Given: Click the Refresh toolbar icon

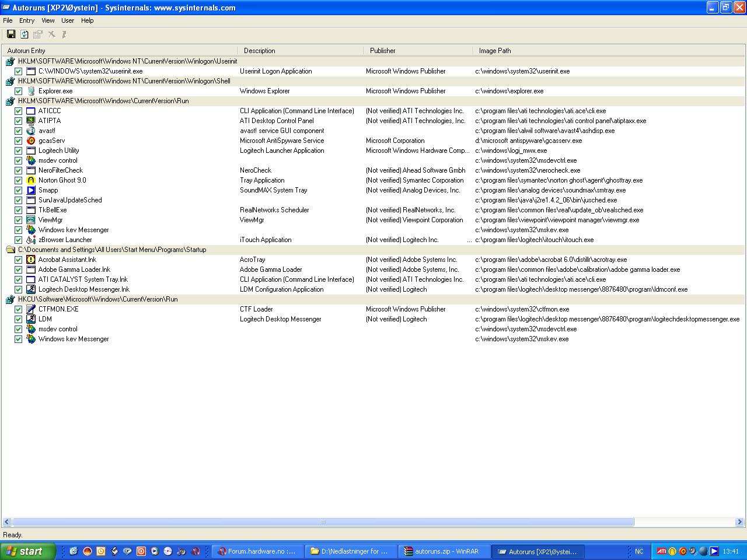Looking at the screenshot, I should (25, 34).
